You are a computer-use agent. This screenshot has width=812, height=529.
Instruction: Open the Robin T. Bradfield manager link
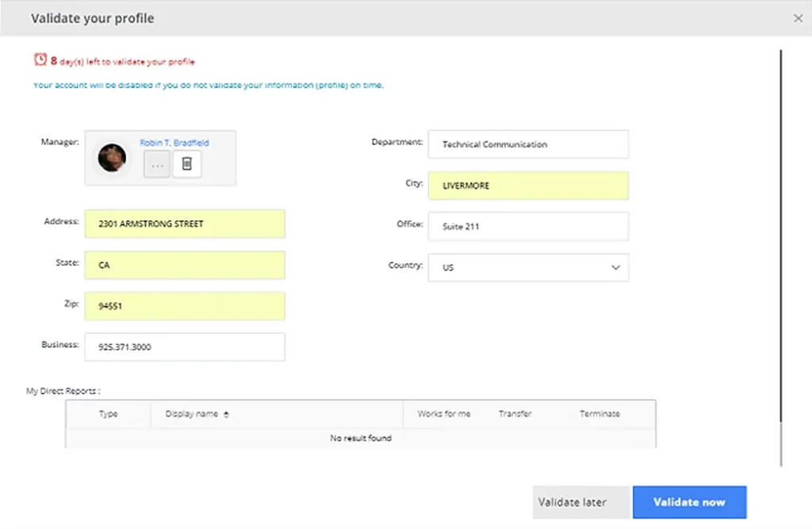click(174, 143)
